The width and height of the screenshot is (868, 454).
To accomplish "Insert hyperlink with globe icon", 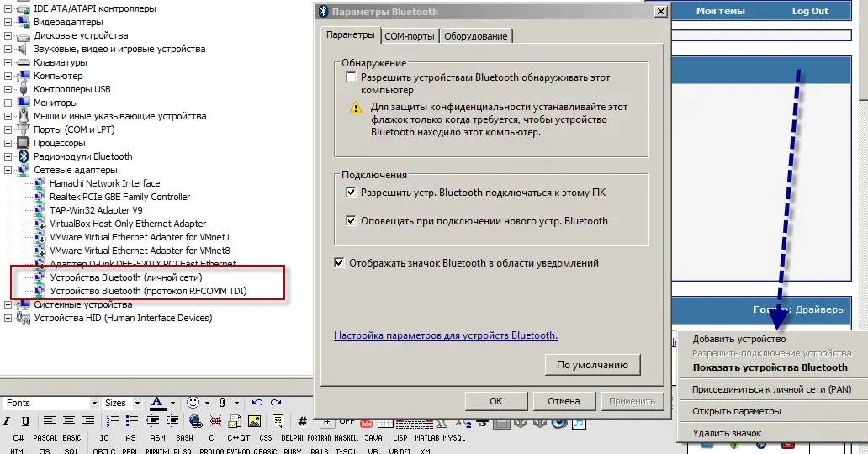I will (x=195, y=421).
